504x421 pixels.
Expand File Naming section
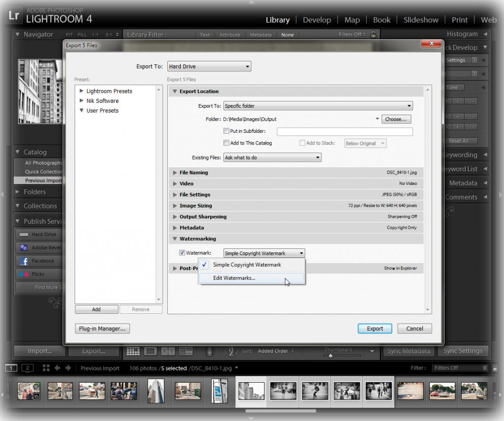click(175, 173)
